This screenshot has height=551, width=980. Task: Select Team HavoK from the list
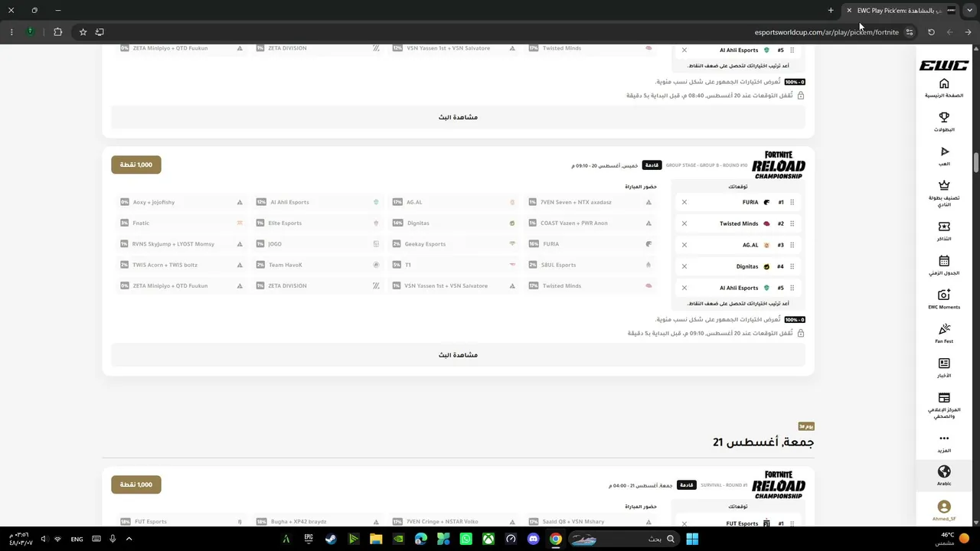(x=318, y=265)
